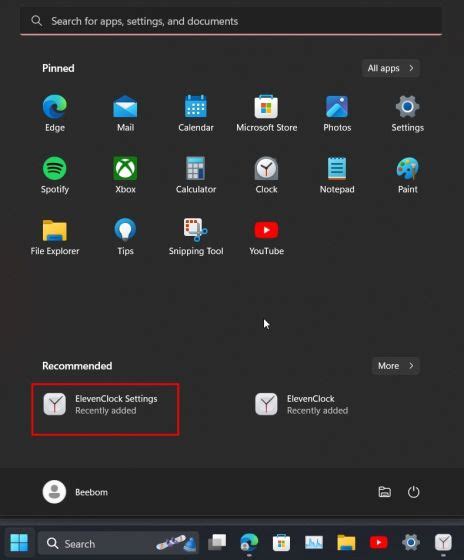Open the Photos app
464x560 pixels.
click(337, 113)
